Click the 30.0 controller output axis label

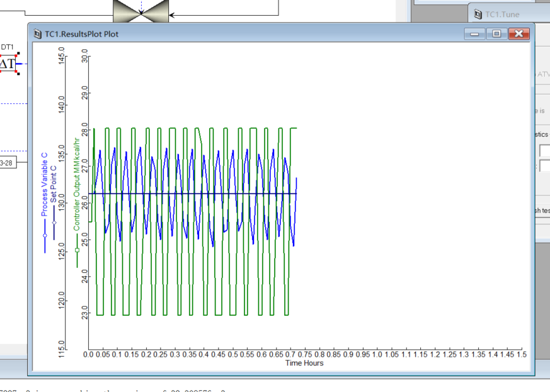[x=85, y=56]
